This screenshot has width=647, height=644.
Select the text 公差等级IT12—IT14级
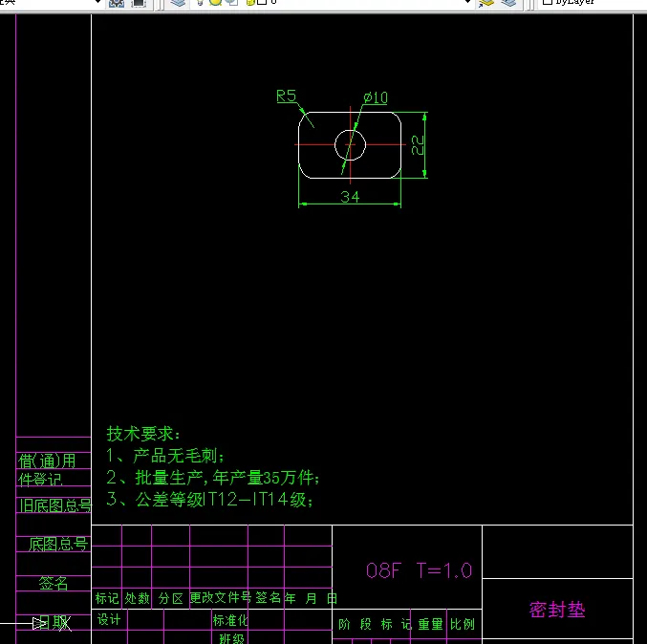(224, 500)
